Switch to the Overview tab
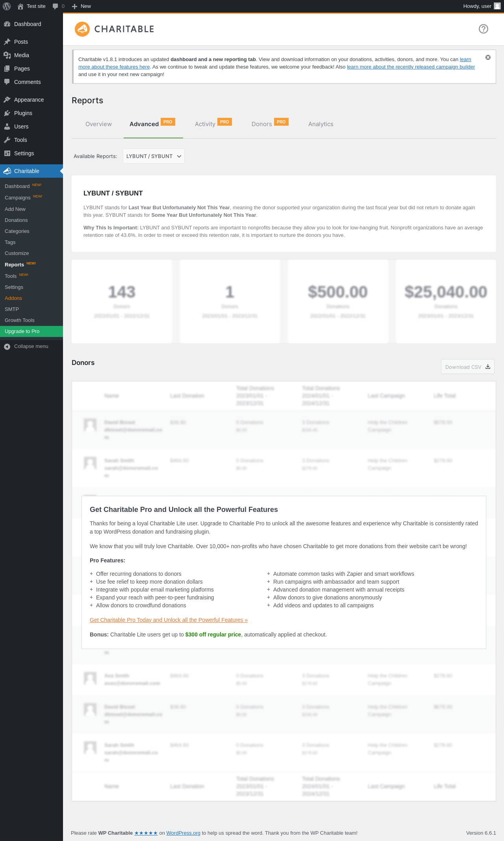Screen dimensions: 504x841 [x=98, y=124]
